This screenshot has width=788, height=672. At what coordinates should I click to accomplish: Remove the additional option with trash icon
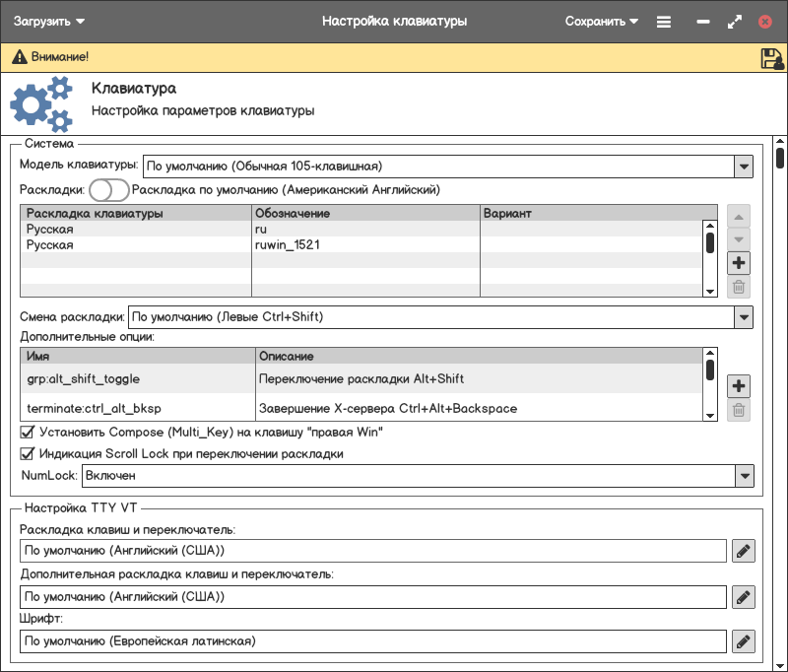tap(739, 410)
